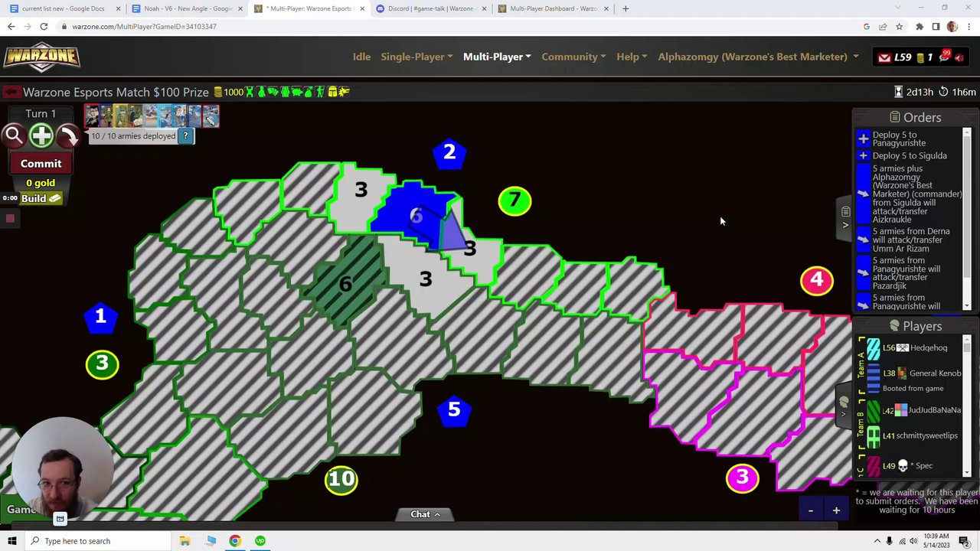Click the green bonus circle labeled 10
The width and height of the screenshot is (980, 551).
[341, 479]
